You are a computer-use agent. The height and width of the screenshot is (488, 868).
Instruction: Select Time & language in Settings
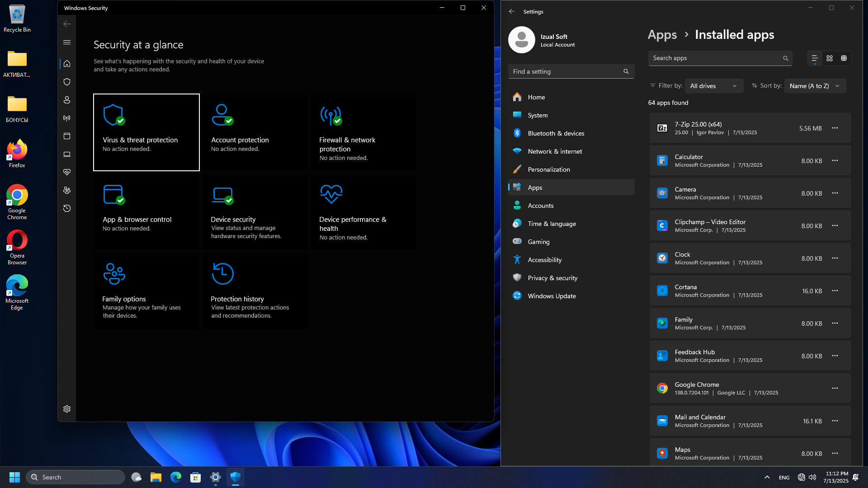(x=571, y=224)
